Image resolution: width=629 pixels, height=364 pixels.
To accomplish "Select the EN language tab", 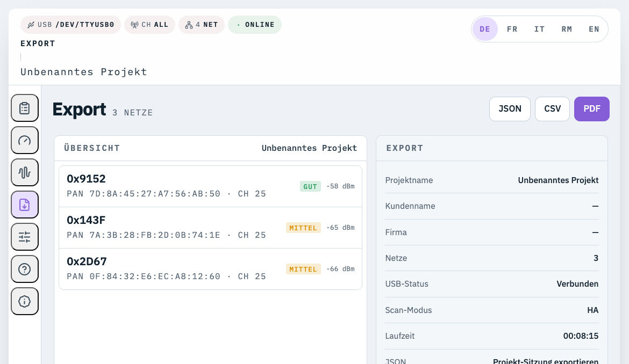I will 594,29.
